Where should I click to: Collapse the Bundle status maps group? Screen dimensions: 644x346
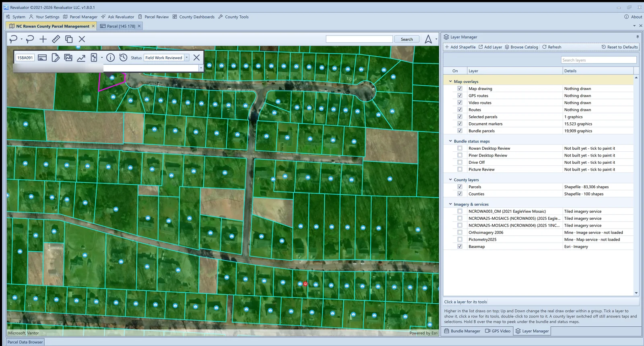click(450, 141)
